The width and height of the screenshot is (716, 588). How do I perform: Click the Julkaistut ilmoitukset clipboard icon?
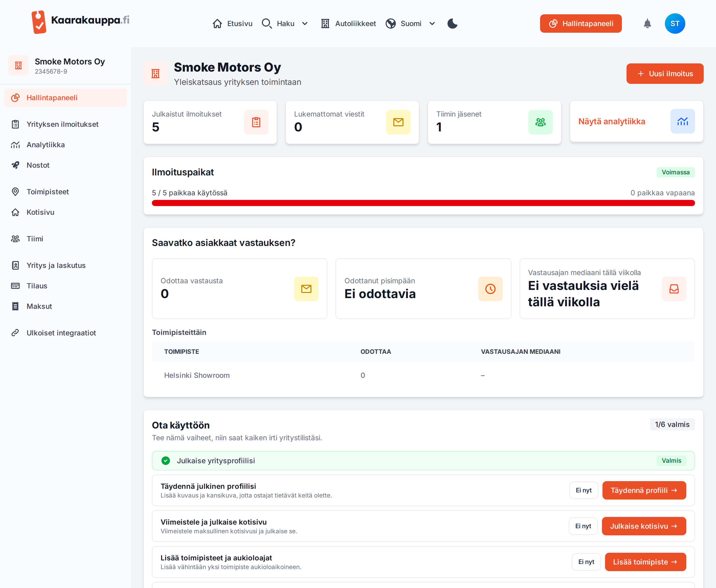pyautogui.click(x=256, y=122)
